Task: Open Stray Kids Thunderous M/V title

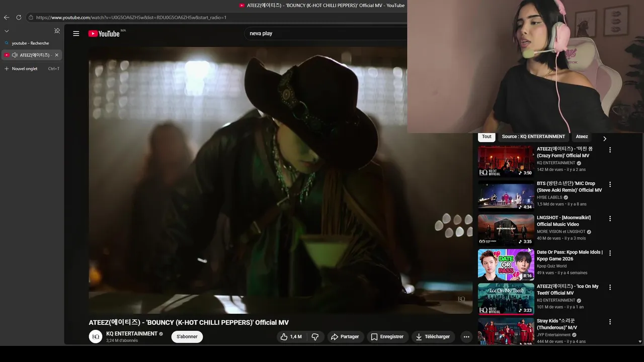Action: point(557,324)
